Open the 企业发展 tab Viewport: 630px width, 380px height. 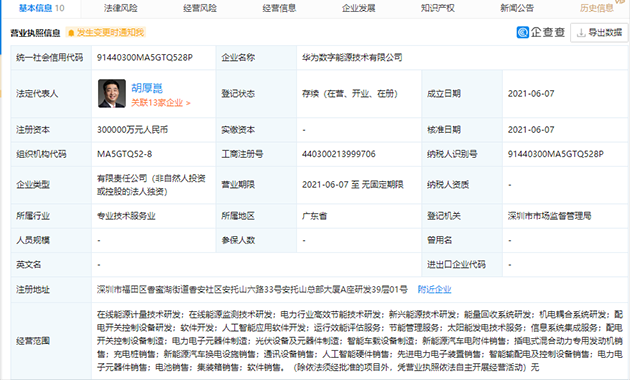(x=358, y=8)
